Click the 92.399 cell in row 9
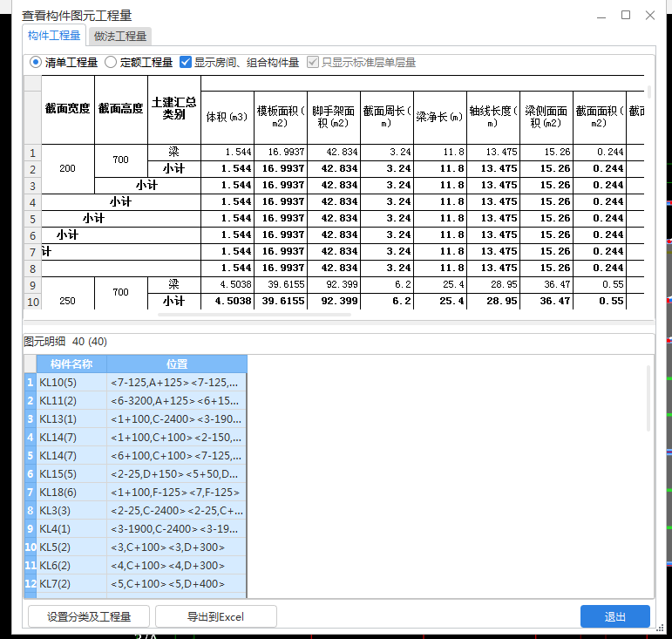 click(x=334, y=284)
